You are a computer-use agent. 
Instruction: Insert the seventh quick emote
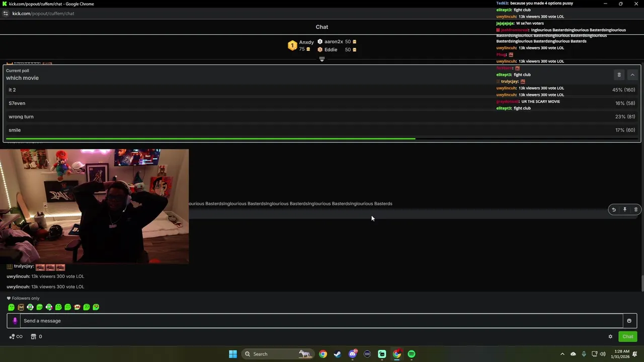[x=67, y=307]
